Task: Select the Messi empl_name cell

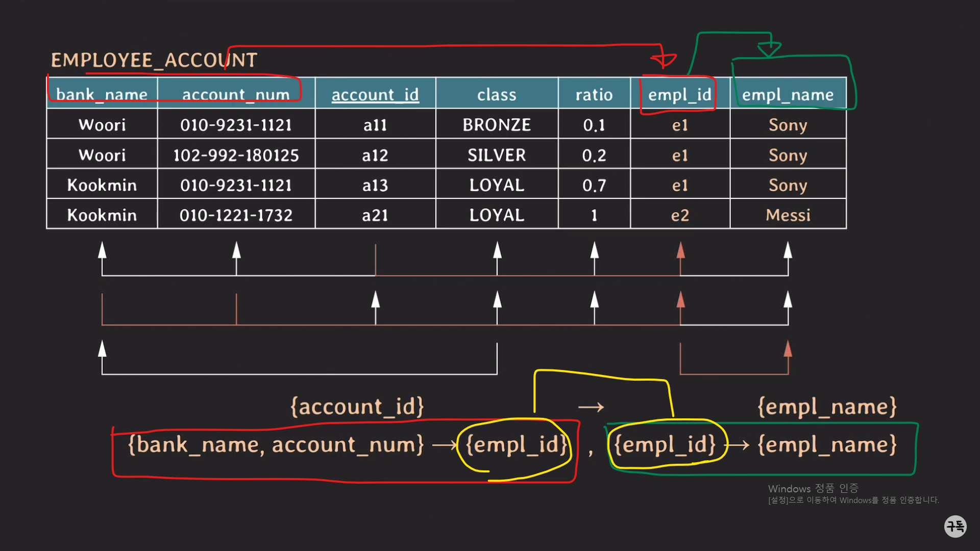Action: (x=788, y=215)
